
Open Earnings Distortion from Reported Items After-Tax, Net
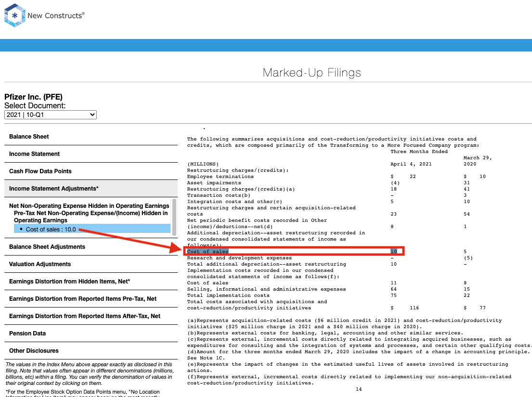(x=91, y=316)
